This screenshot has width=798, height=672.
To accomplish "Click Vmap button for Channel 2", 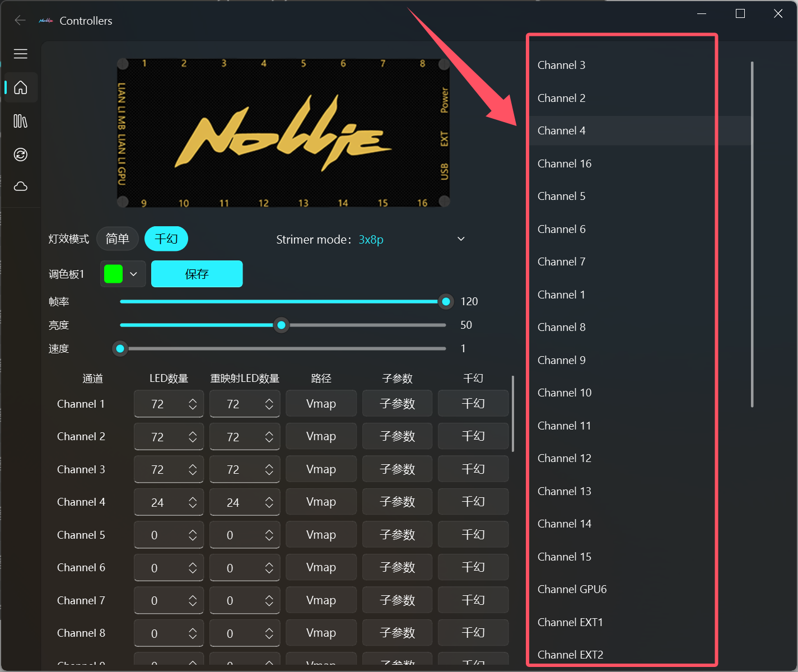I will pos(321,436).
